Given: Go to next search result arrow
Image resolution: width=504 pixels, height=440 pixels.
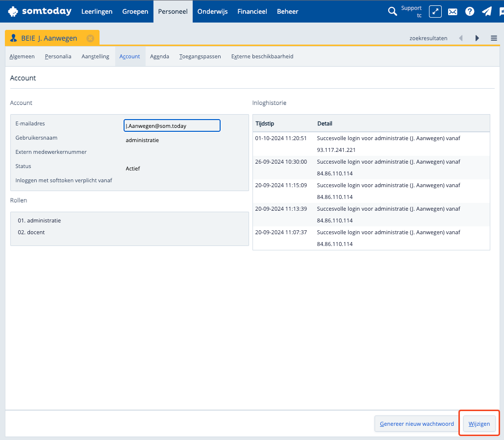Looking at the screenshot, I should click(x=477, y=38).
